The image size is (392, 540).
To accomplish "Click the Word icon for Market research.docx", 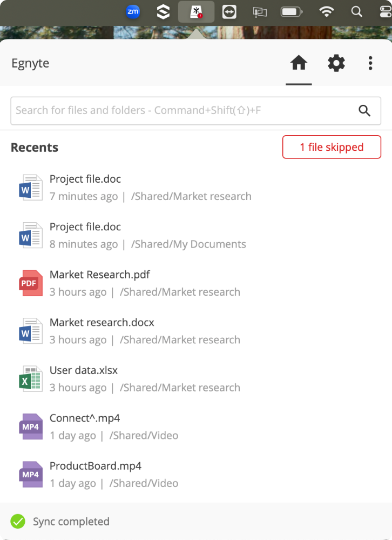I will pos(31,331).
